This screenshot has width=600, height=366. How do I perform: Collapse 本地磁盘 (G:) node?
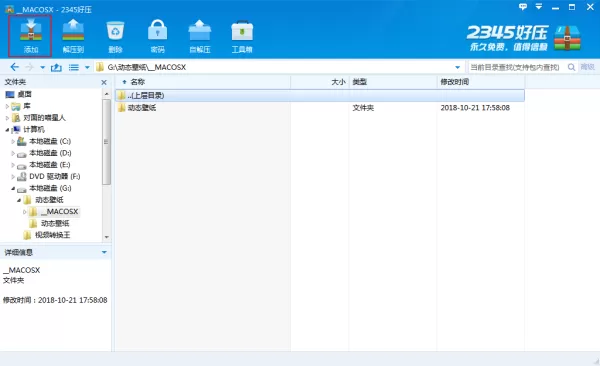[13, 188]
